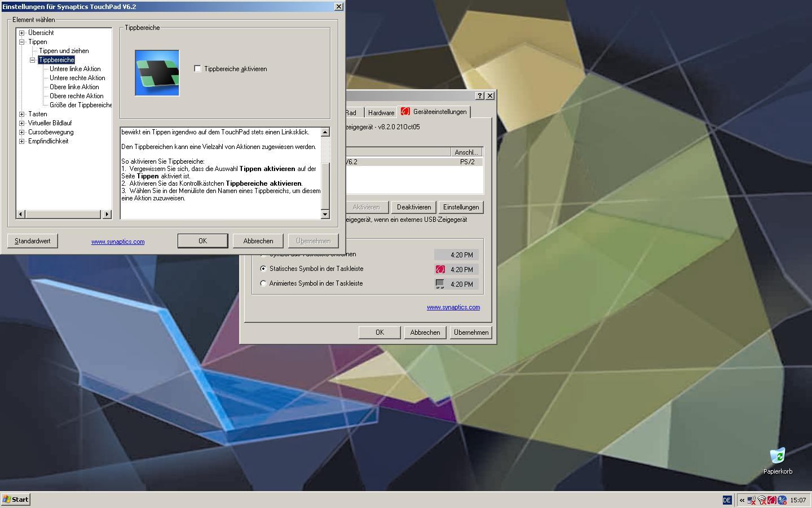Select Obere linke Aktion tree item
The width and height of the screenshot is (812, 508).
tap(74, 87)
